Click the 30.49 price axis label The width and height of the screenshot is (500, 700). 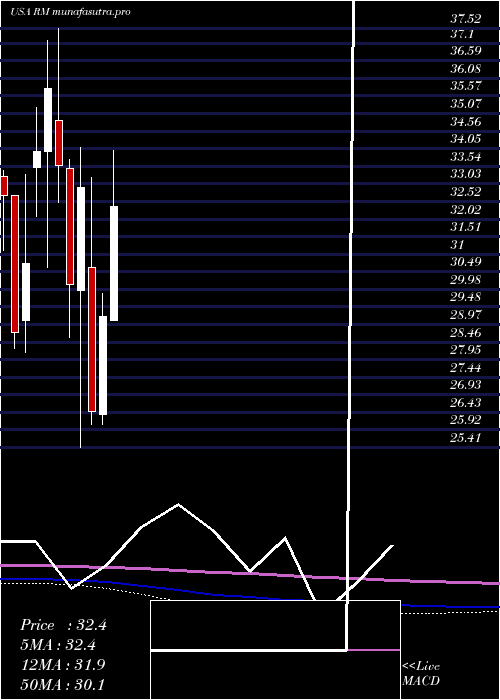click(466, 262)
